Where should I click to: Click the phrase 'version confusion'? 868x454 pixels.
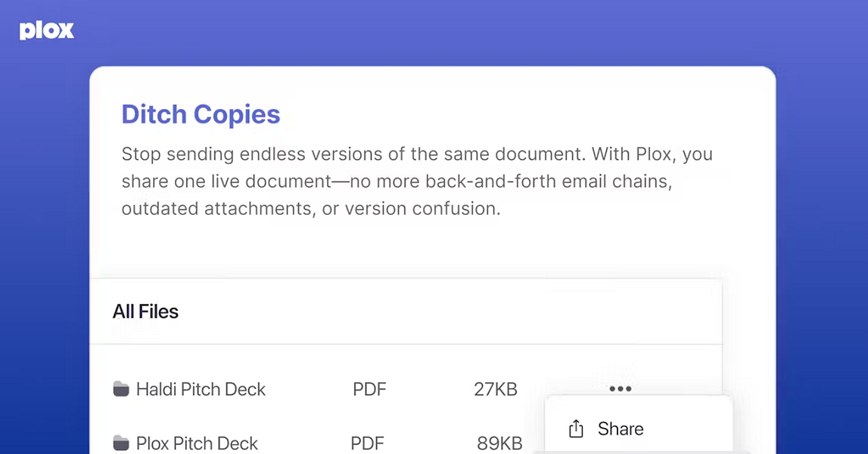click(420, 209)
